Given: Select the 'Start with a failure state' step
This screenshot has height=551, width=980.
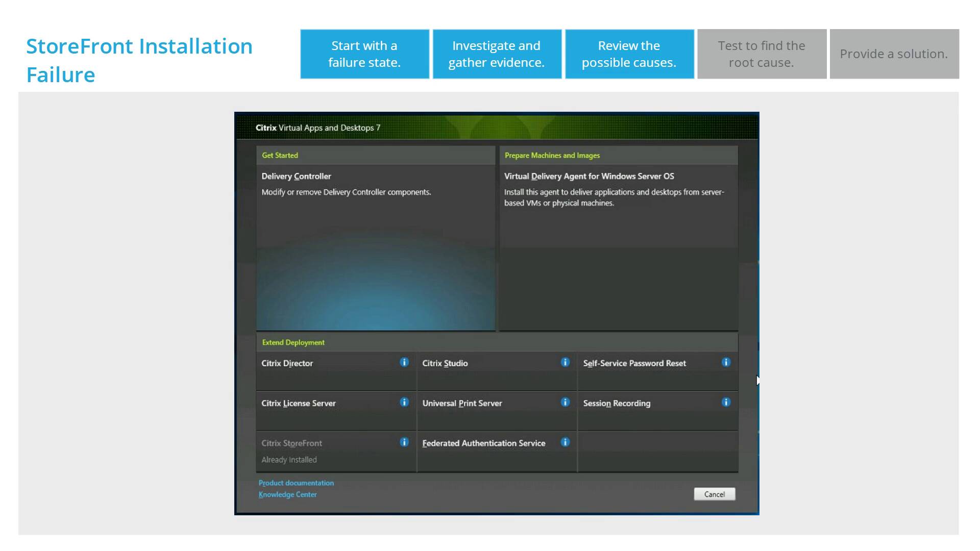Looking at the screenshot, I should tap(364, 54).
